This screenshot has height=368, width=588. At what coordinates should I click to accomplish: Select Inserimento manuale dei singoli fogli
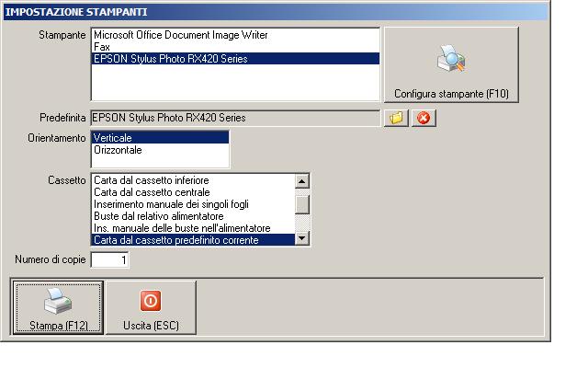coord(193,204)
